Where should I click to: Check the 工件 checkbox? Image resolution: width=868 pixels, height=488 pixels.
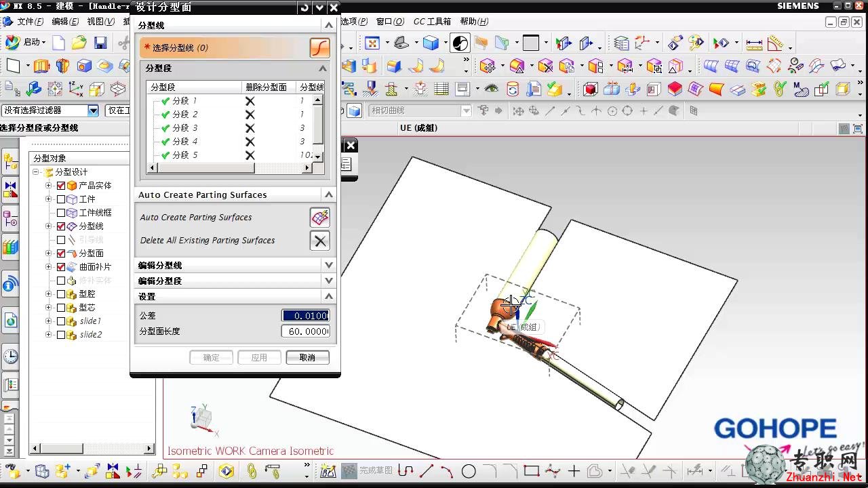coord(61,199)
